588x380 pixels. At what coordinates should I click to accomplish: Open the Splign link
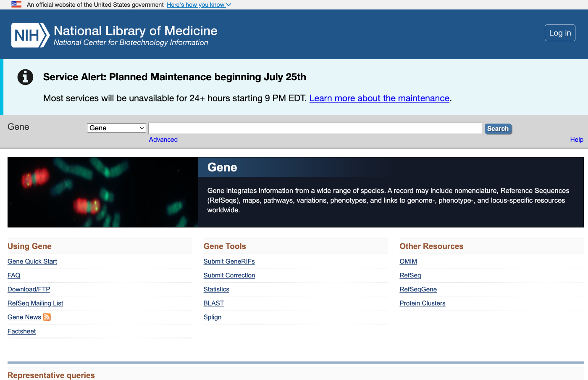tap(213, 317)
